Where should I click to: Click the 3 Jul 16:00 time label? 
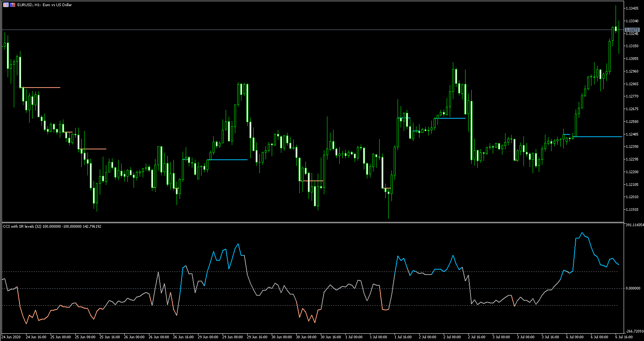[550, 337]
